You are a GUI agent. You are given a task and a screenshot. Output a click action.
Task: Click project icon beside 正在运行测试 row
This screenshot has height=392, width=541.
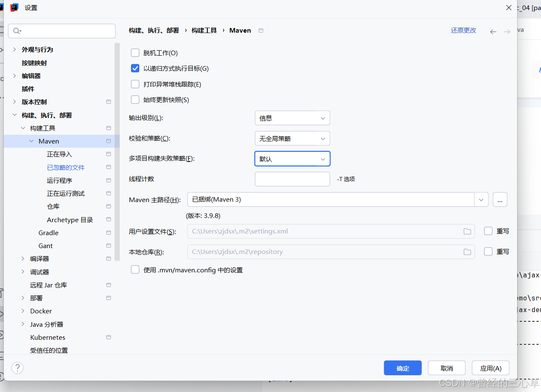pyautogui.click(x=109, y=193)
